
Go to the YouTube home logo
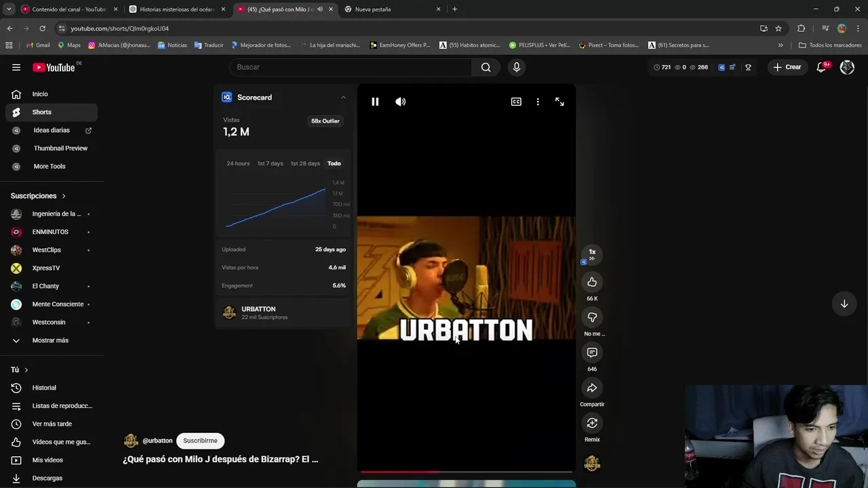(x=54, y=67)
